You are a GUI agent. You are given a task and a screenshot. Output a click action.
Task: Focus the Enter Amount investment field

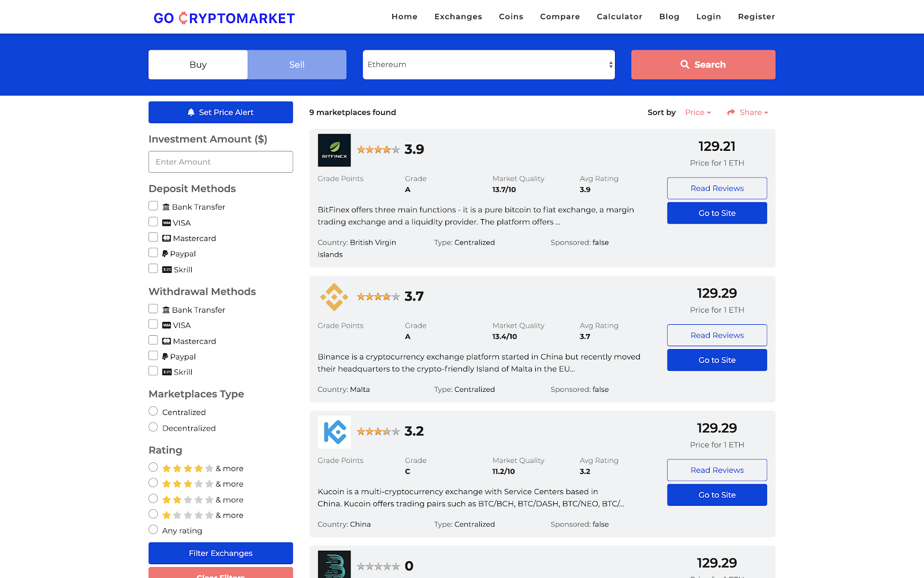221,162
